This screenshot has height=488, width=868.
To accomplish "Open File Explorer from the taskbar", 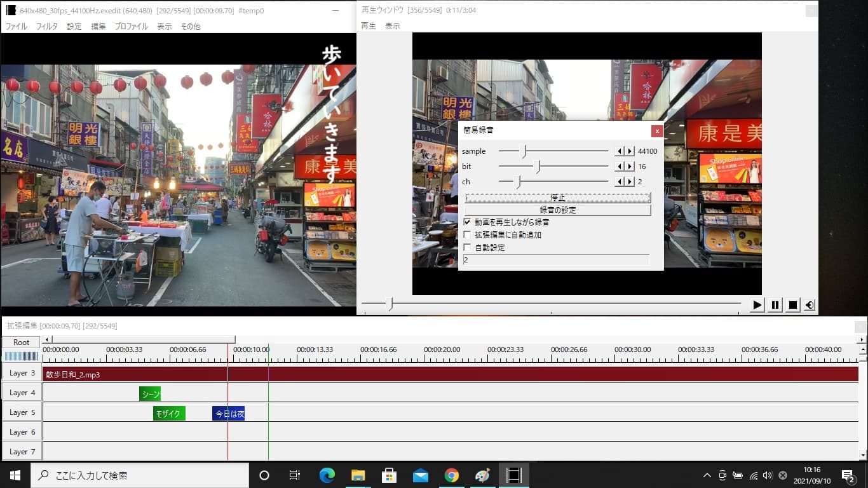I will click(358, 475).
